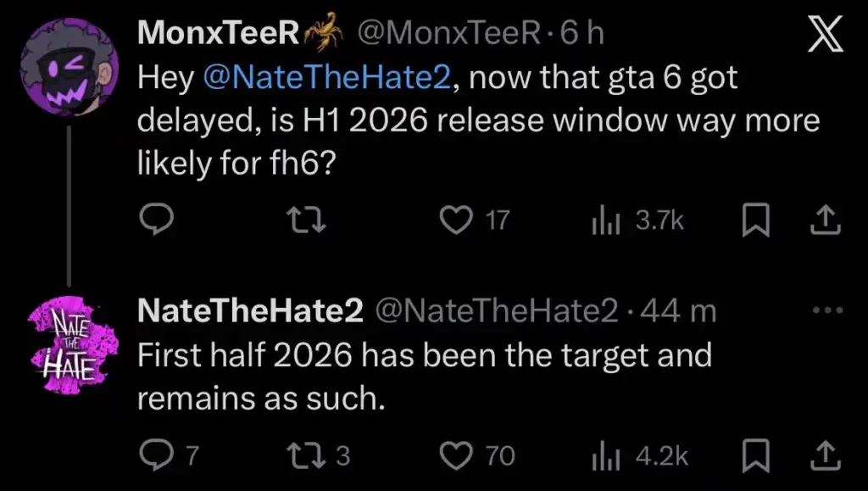
Task: Share MonxTeeR's tweet
Action: (x=826, y=220)
